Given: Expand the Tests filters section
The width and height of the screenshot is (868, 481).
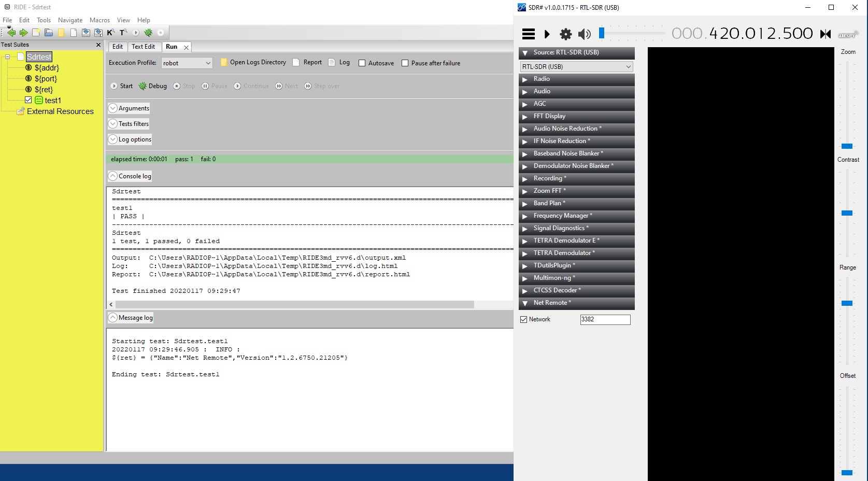Looking at the screenshot, I should tap(113, 124).
